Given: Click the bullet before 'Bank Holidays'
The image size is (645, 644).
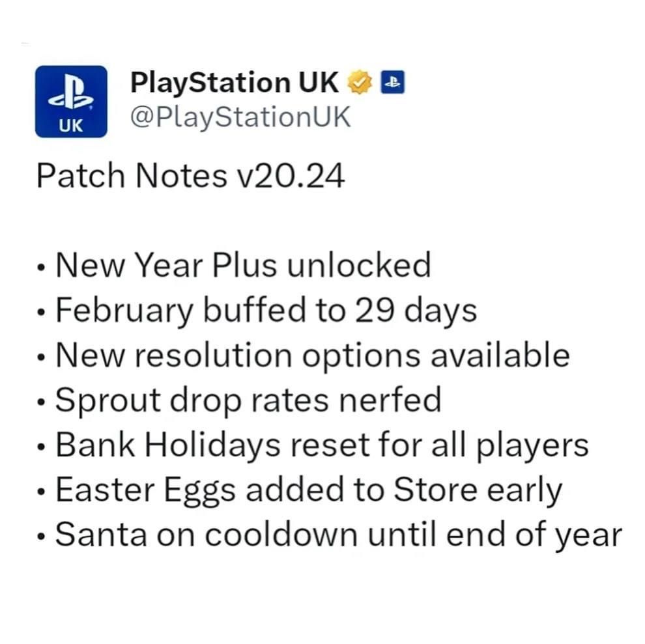Looking at the screenshot, I should 42,448.
